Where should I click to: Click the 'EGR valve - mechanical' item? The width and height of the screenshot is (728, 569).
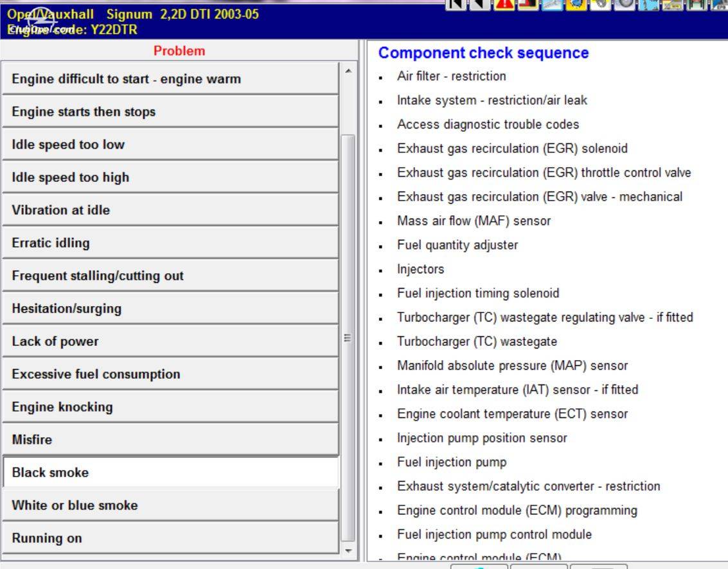540,197
